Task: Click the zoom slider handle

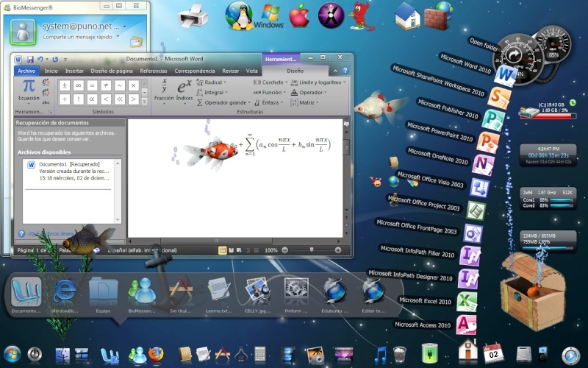Action: (311, 250)
